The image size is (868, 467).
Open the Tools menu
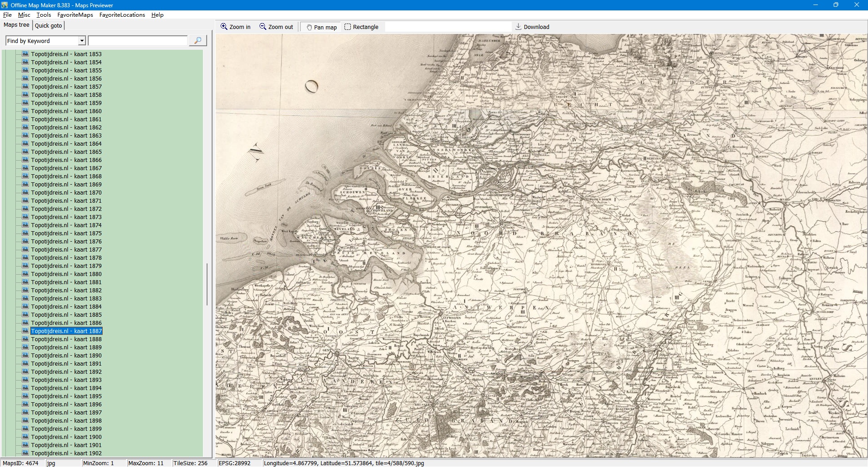click(44, 15)
